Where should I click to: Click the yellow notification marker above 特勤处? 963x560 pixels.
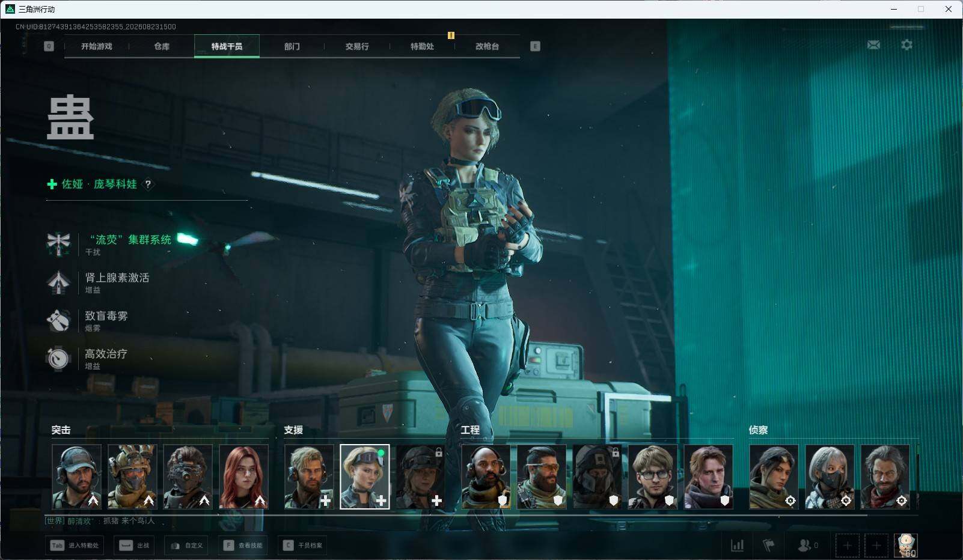[x=451, y=35]
